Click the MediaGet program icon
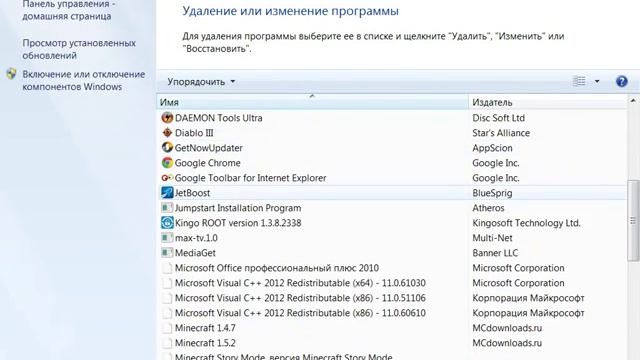Image resolution: width=640 pixels, height=360 pixels. click(167, 253)
